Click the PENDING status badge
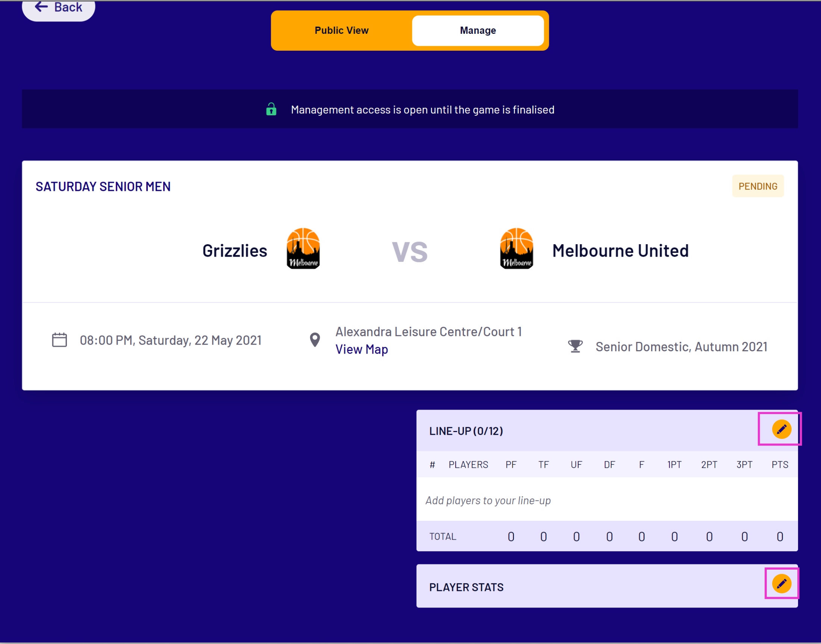This screenshot has width=821, height=644. tap(757, 186)
